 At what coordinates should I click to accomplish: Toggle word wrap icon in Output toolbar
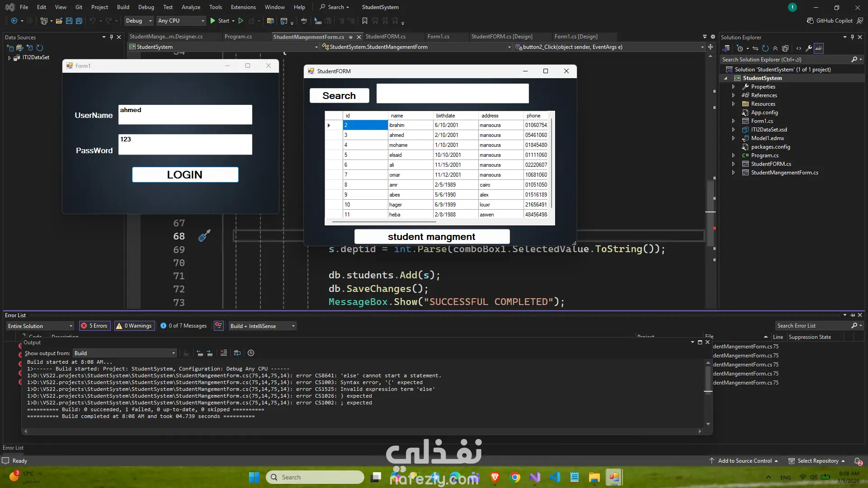tap(237, 353)
